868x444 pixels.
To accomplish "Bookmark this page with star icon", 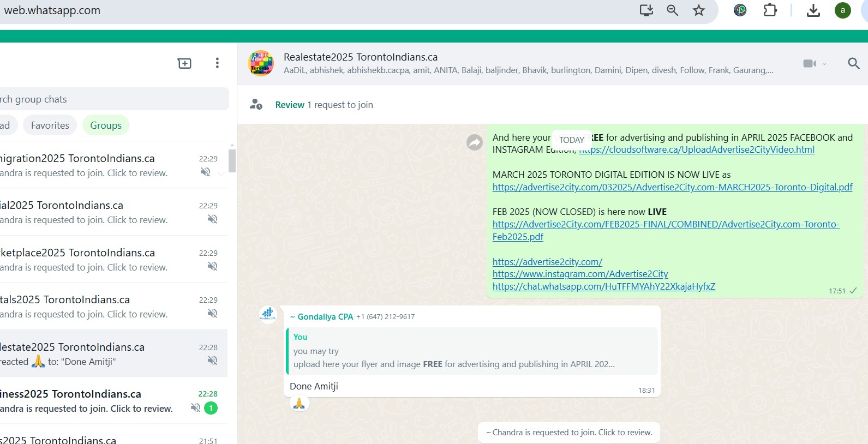I will coord(699,10).
